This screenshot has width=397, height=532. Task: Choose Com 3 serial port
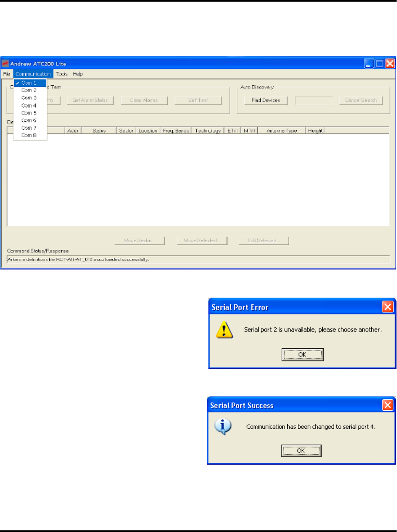[x=30, y=98]
